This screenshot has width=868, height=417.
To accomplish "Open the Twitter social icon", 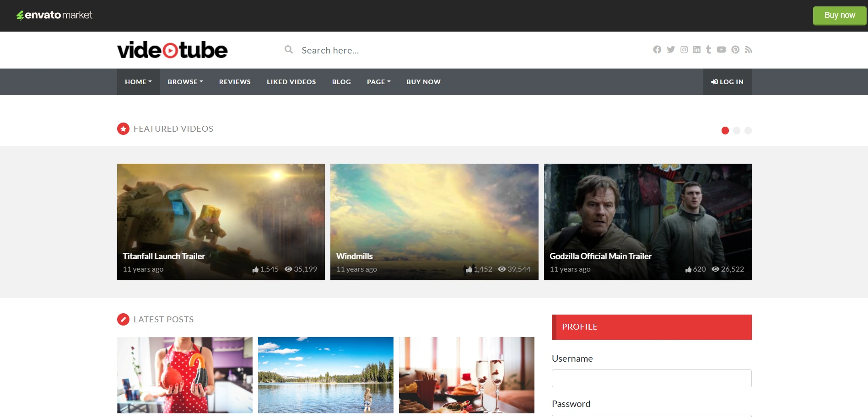I will pos(671,49).
